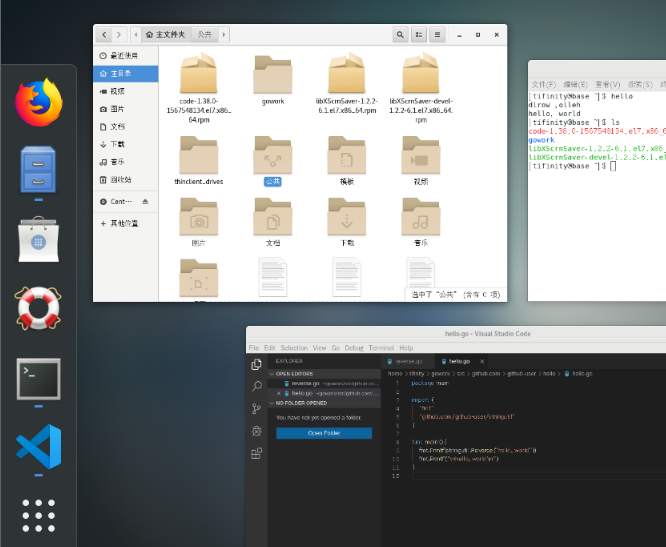Open VS Code Source Control icon
This screenshot has height=547, width=666.
point(257,409)
